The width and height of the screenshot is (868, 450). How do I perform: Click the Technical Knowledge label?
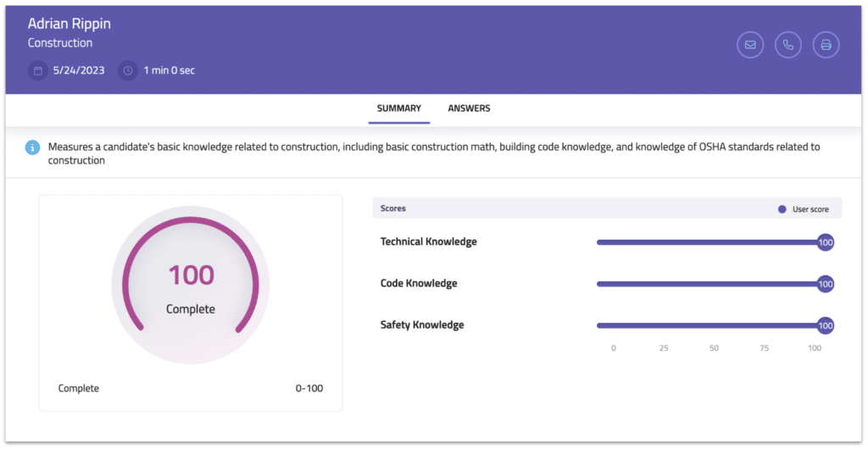coord(428,242)
